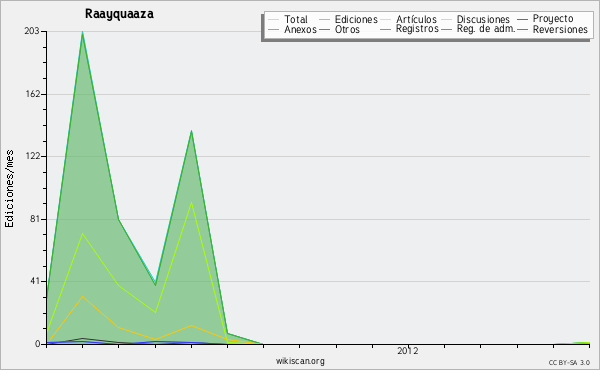The image size is (600, 370).
Task: Click the yellow-green Artículos line swatch
Action: (x=386, y=20)
